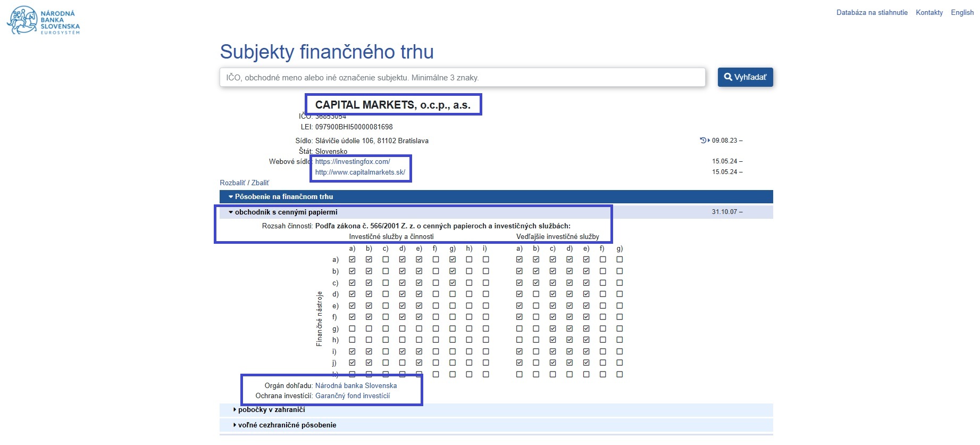Toggle Investičné služby checkbox row j) column i)
980x445 pixels.
pos(486,363)
